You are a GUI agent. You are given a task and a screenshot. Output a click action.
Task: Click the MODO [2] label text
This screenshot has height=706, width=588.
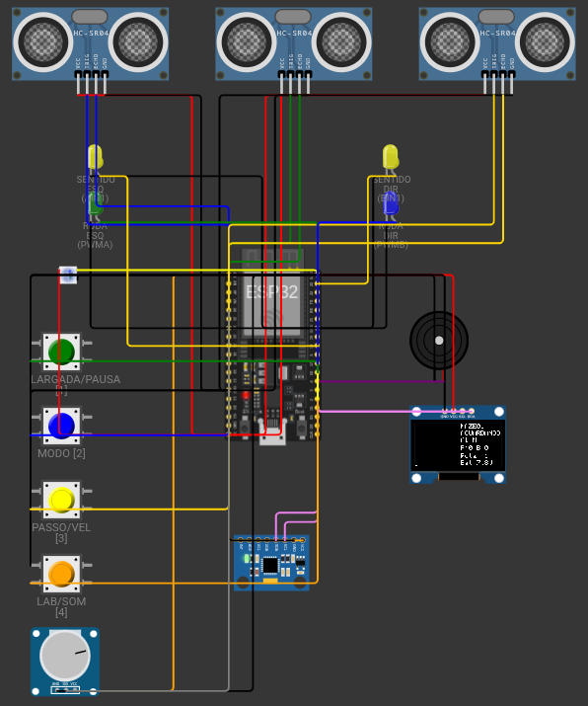[x=61, y=453]
